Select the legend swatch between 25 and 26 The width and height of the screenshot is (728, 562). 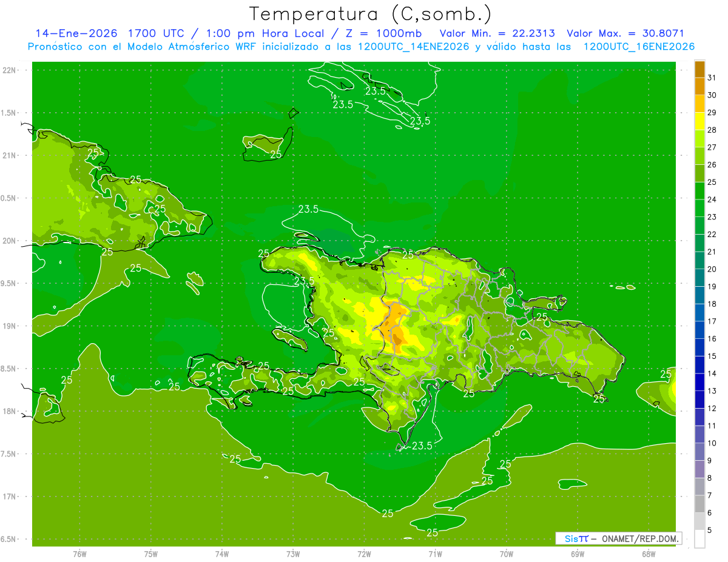click(699, 173)
